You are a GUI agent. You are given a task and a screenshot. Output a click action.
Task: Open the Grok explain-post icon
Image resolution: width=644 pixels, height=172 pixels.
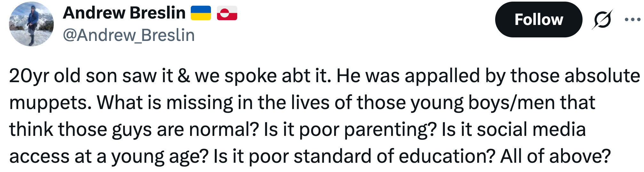pyautogui.click(x=602, y=20)
